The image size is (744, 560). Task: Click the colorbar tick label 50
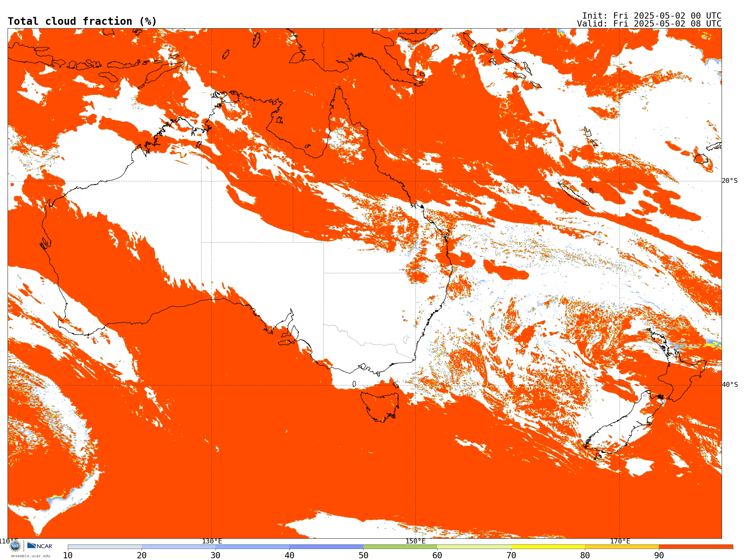pos(363,556)
